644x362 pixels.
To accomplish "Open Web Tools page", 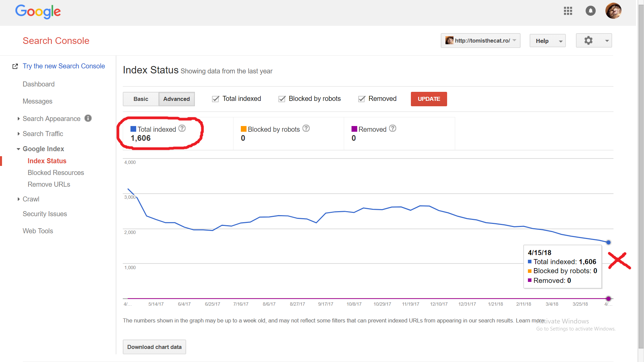I will click(x=38, y=231).
